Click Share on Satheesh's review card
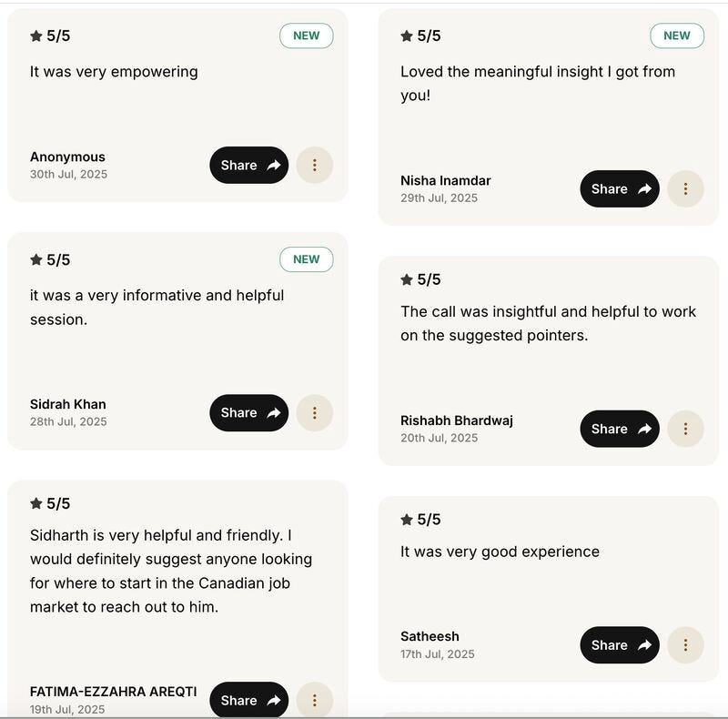The height and width of the screenshot is (719, 728). point(619,644)
